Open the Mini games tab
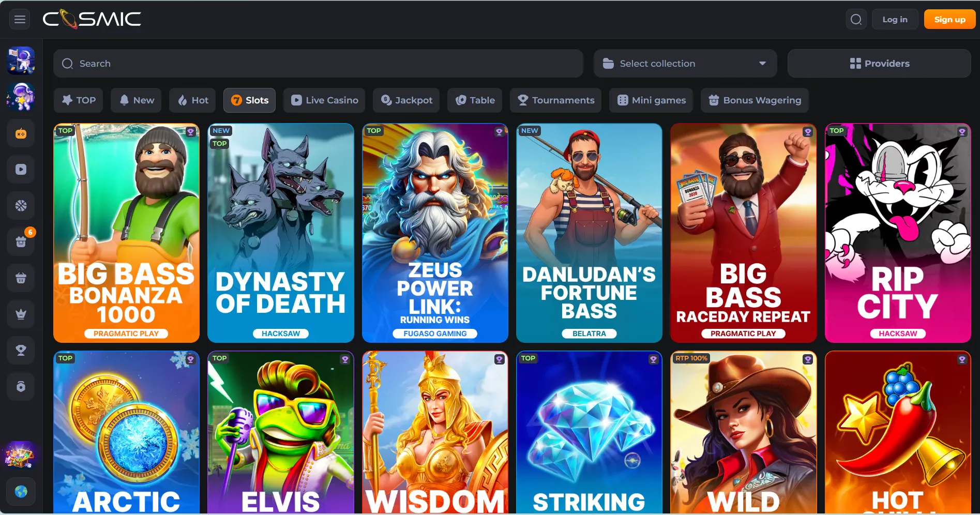 point(652,100)
